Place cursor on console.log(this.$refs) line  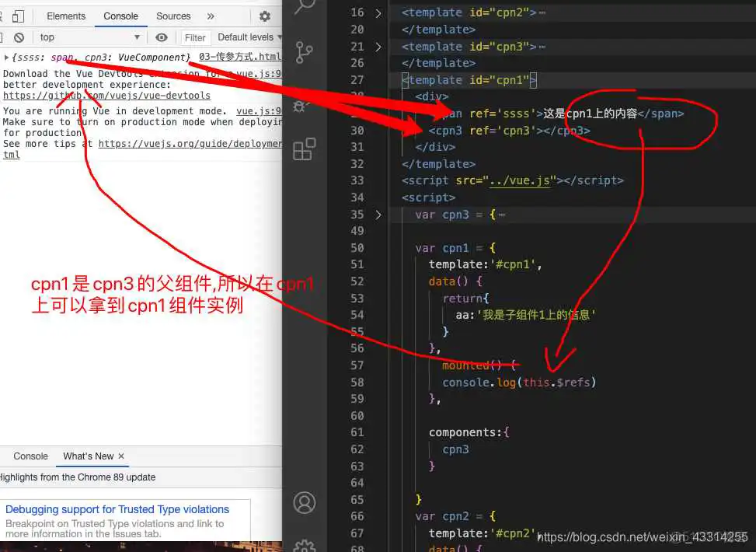(519, 383)
